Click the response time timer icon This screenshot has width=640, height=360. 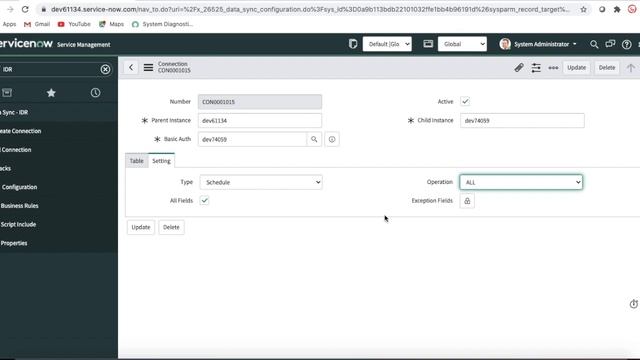pos(633,304)
